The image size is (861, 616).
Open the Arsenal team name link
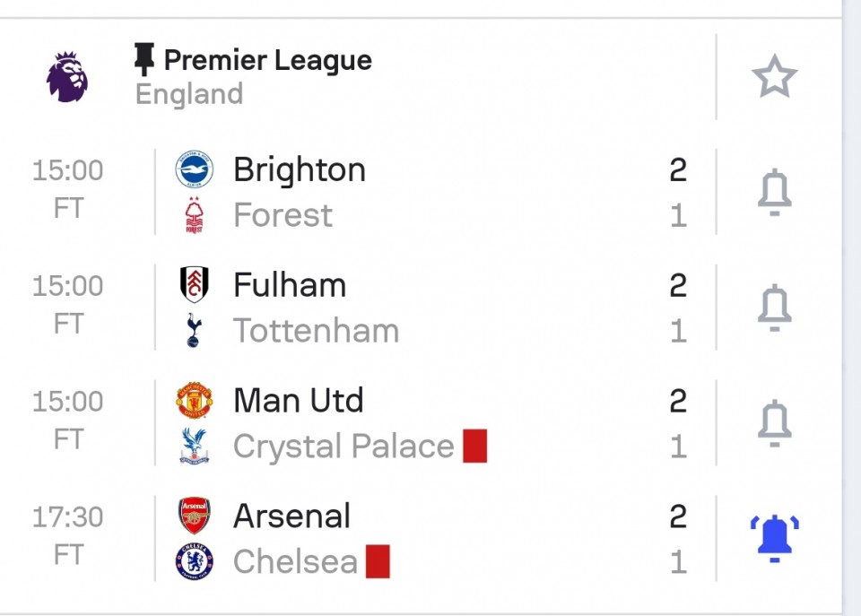tap(291, 516)
